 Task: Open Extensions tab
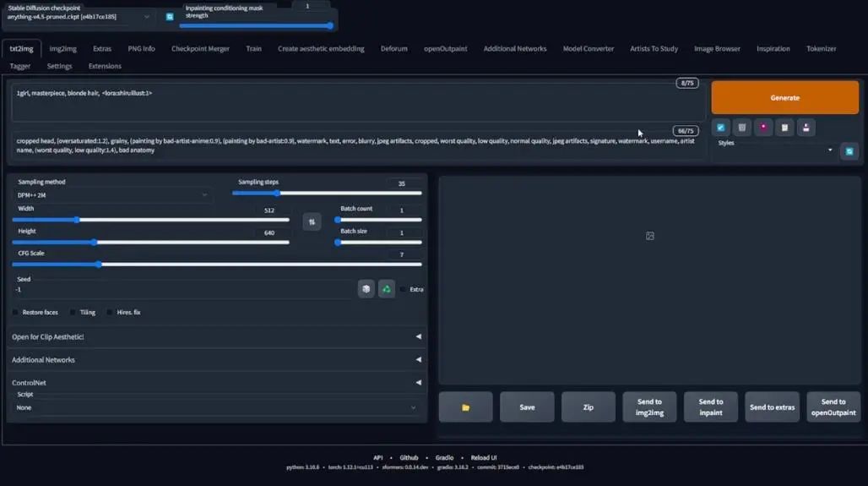[105, 66]
